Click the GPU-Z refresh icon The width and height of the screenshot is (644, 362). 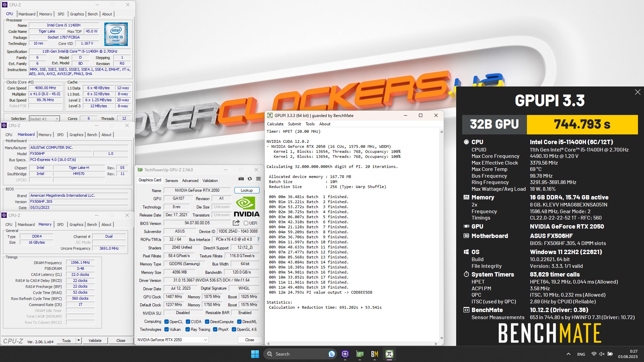pyautogui.click(x=250, y=179)
